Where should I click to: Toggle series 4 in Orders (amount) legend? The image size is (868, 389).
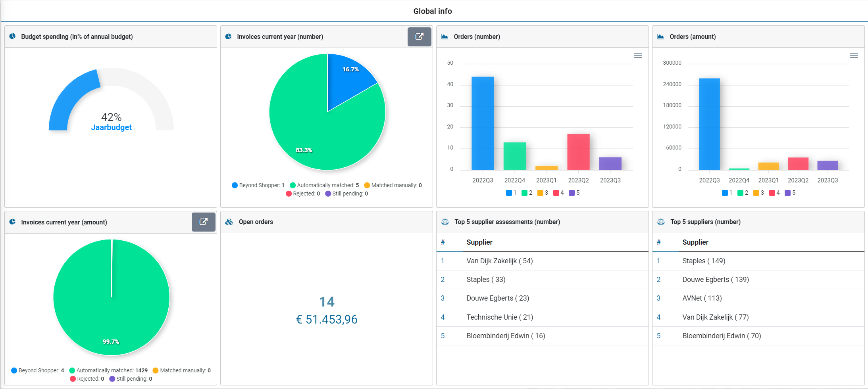[x=774, y=193]
